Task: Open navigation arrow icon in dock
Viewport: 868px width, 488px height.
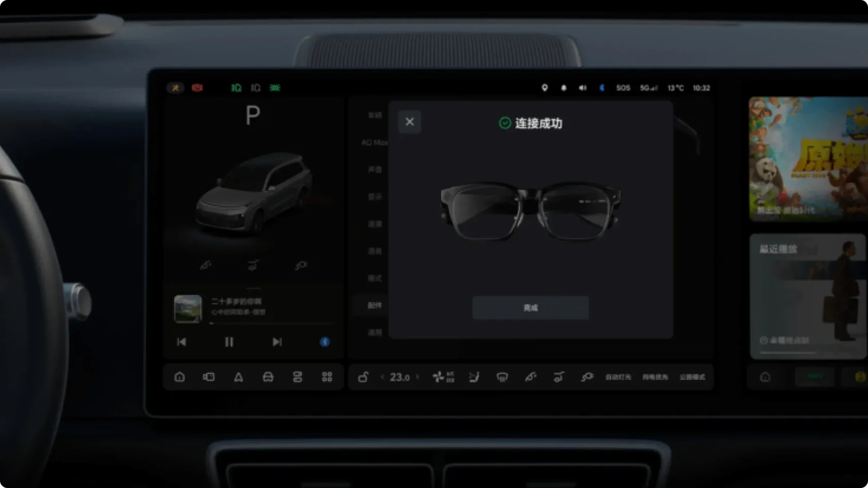Action: pos(238,377)
